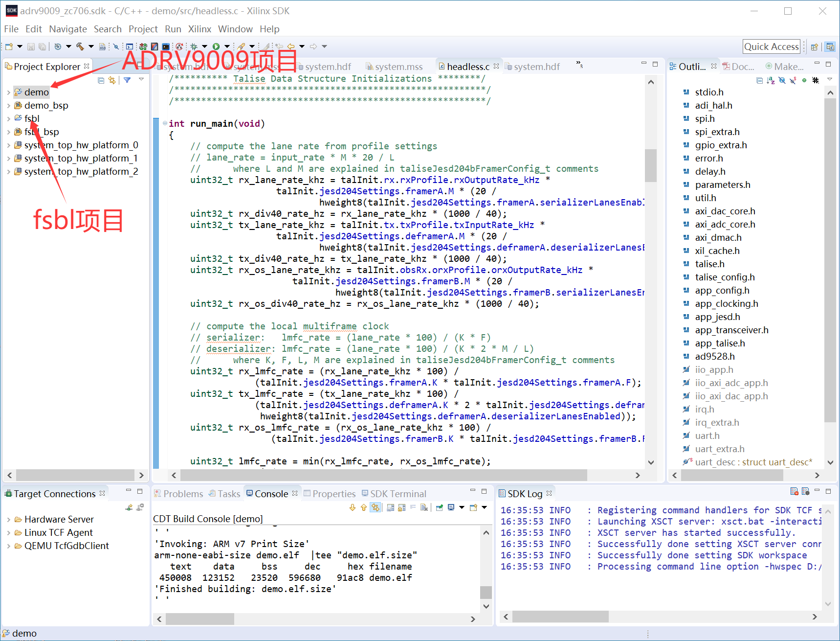Show hidden editor tabs list chevron
840x641 pixels.
[579, 64]
